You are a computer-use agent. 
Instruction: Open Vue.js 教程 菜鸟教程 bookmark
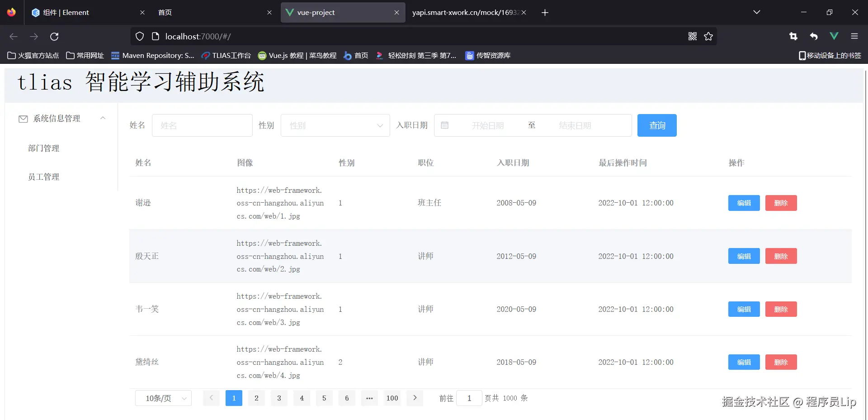[x=297, y=56]
